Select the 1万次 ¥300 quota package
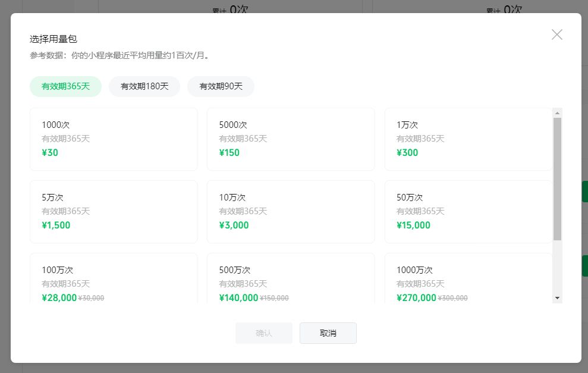This screenshot has width=588, height=373. click(x=468, y=139)
